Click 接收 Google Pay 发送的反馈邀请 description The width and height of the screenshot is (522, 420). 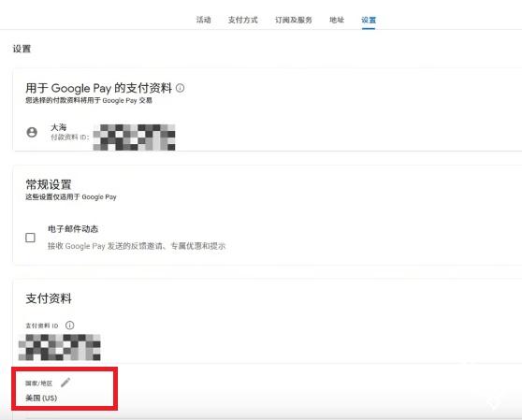pyautogui.click(x=137, y=246)
